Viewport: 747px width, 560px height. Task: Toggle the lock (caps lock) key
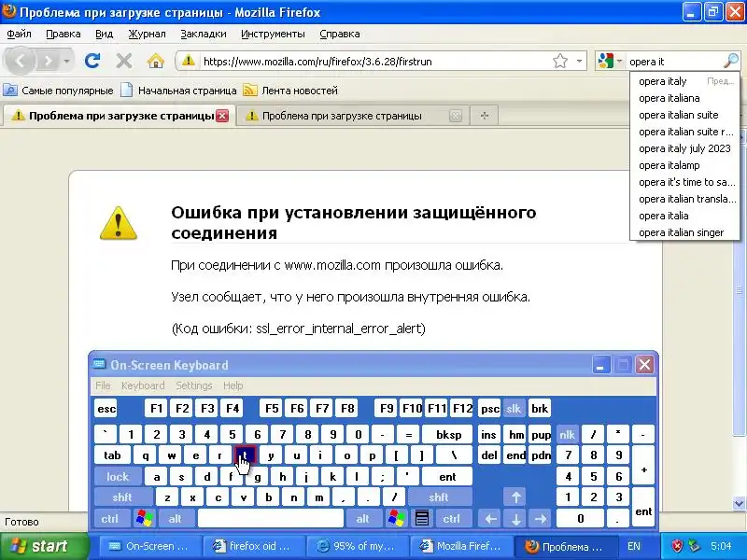pyautogui.click(x=118, y=476)
